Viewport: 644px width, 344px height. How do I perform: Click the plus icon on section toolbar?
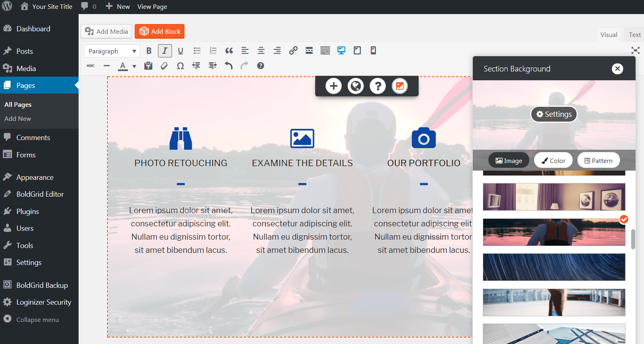click(x=334, y=86)
